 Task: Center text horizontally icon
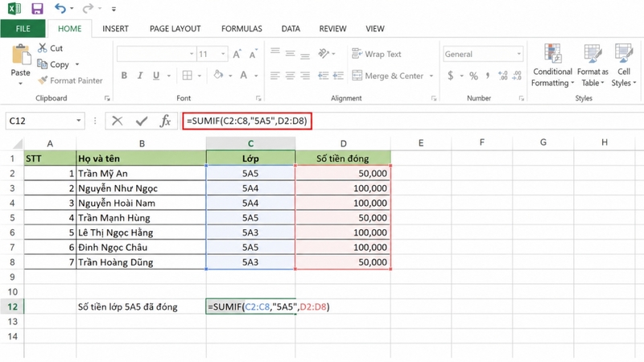[x=291, y=76]
